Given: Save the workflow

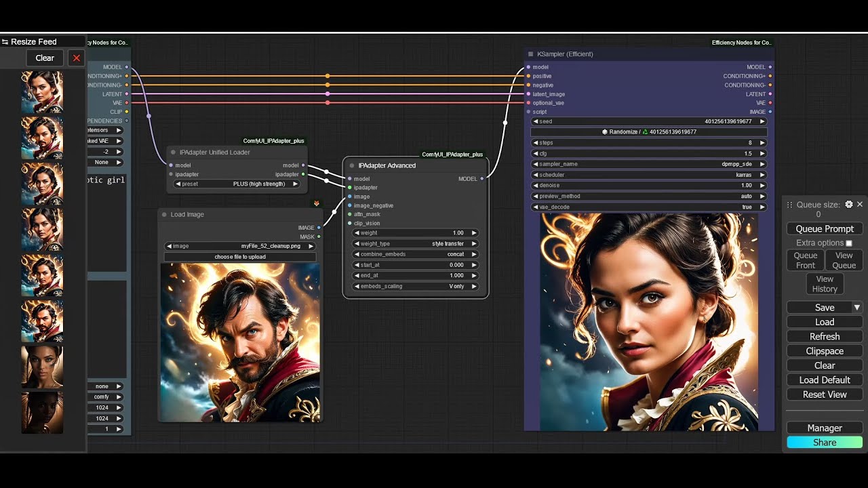Looking at the screenshot, I should coord(819,308).
